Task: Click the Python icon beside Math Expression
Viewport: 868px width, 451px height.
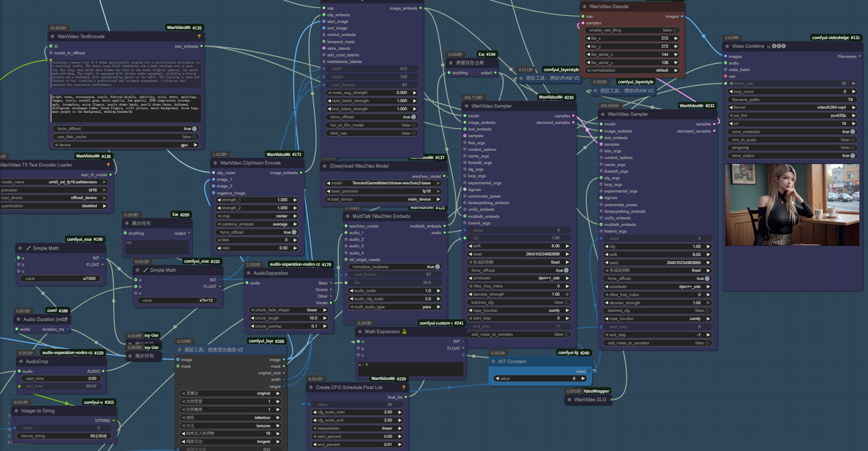Action: click(404, 332)
